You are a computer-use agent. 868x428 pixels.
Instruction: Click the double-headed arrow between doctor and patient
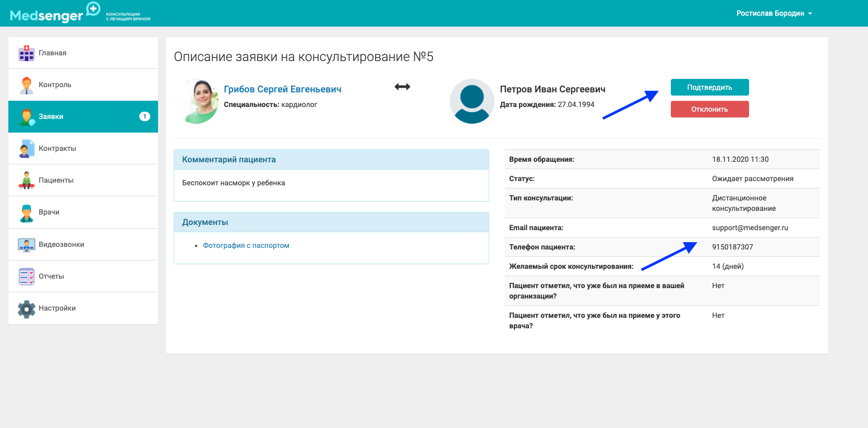pos(402,87)
